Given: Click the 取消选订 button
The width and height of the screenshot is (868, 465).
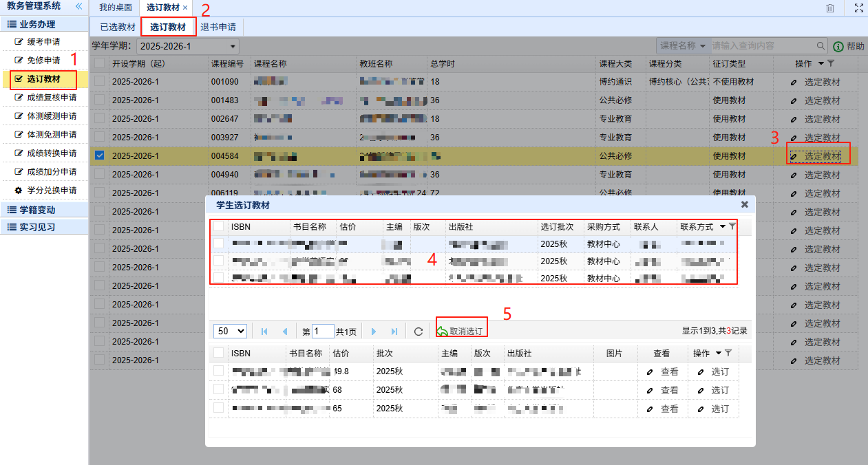Looking at the screenshot, I should 461,332.
